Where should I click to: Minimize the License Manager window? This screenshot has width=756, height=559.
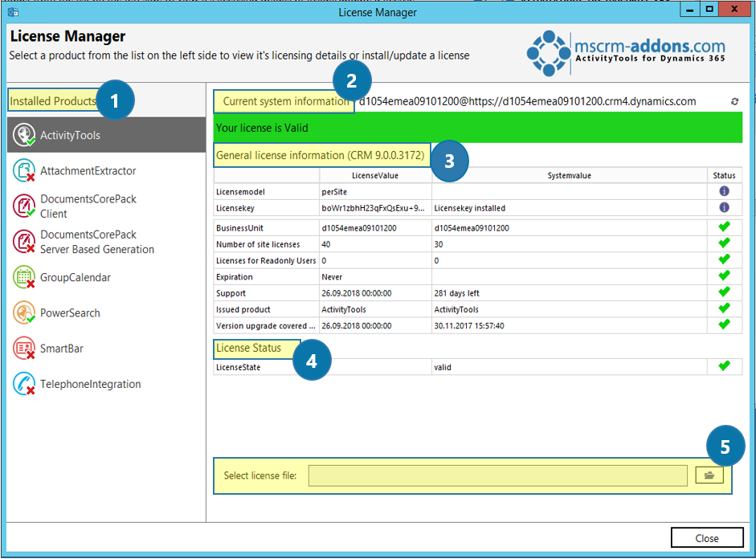pos(689,9)
